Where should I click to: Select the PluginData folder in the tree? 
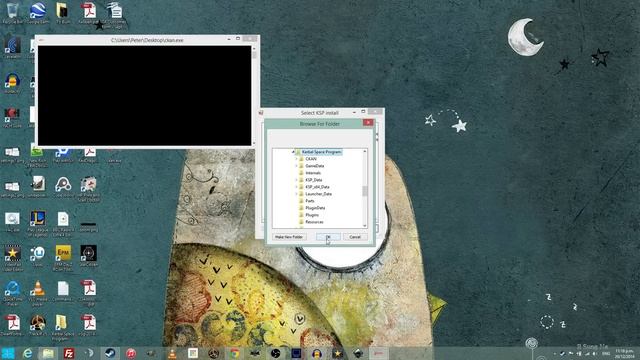click(315, 208)
